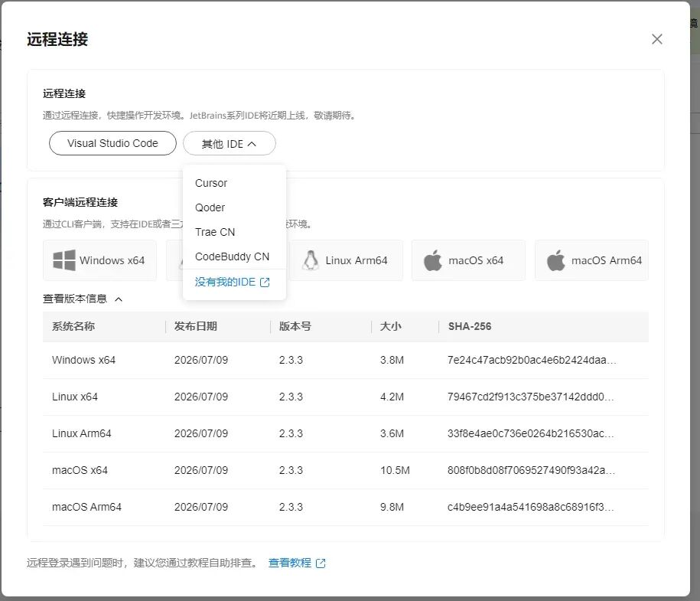Click the 大小 column header
700x601 pixels.
tap(391, 327)
